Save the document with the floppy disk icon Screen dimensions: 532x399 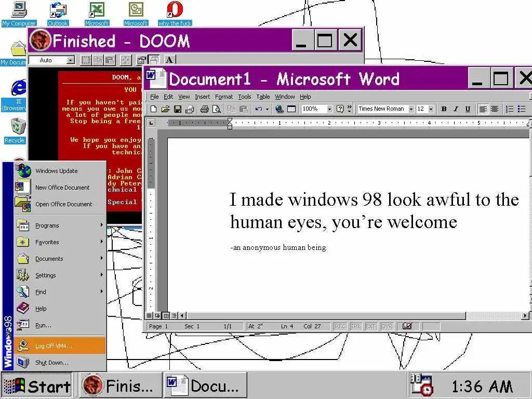tap(178, 109)
